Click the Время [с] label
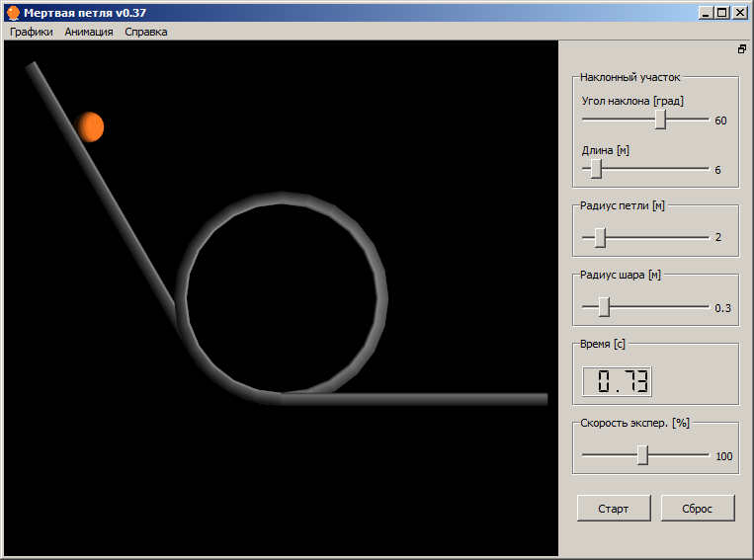The width and height of the screenshot is (754, 560). pyautogui.click(x=603, y=344)
